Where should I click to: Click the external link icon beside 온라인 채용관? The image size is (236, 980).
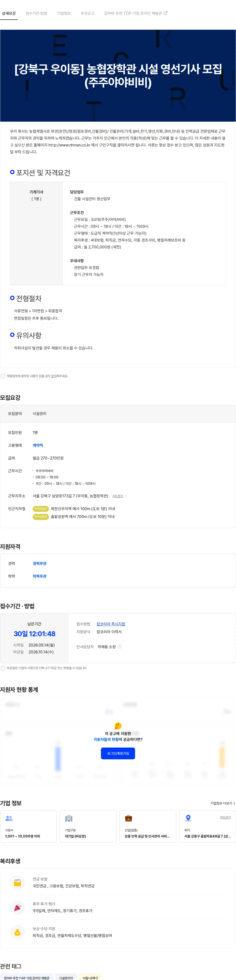tap(165, 13)
